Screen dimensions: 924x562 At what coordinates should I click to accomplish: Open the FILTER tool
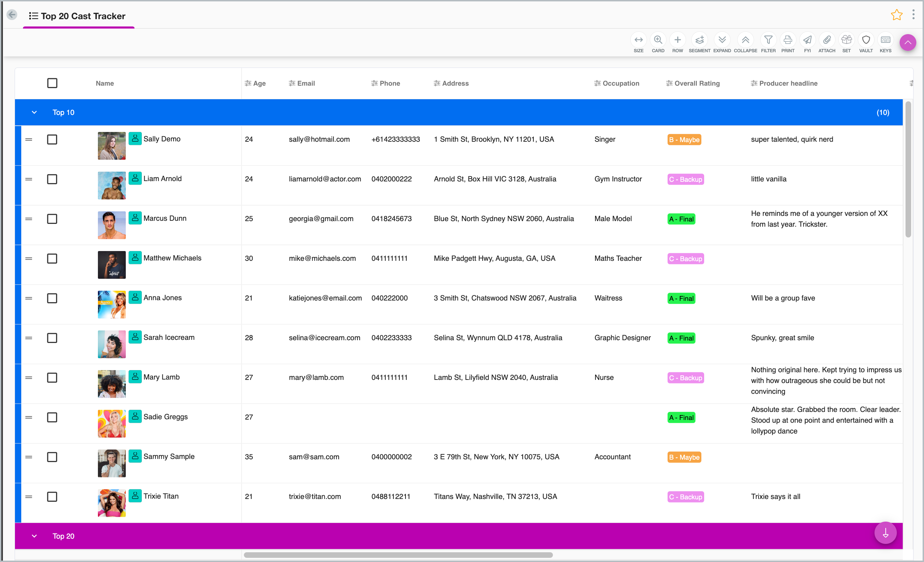768,40
